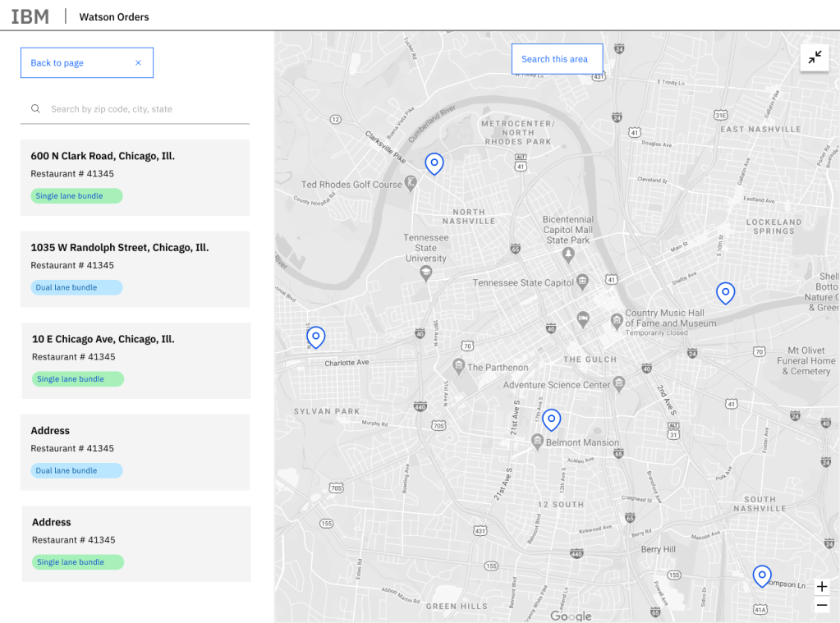Zoom out using the map minus button
This screenshot has width=840, height=623.
pos(822,606)
